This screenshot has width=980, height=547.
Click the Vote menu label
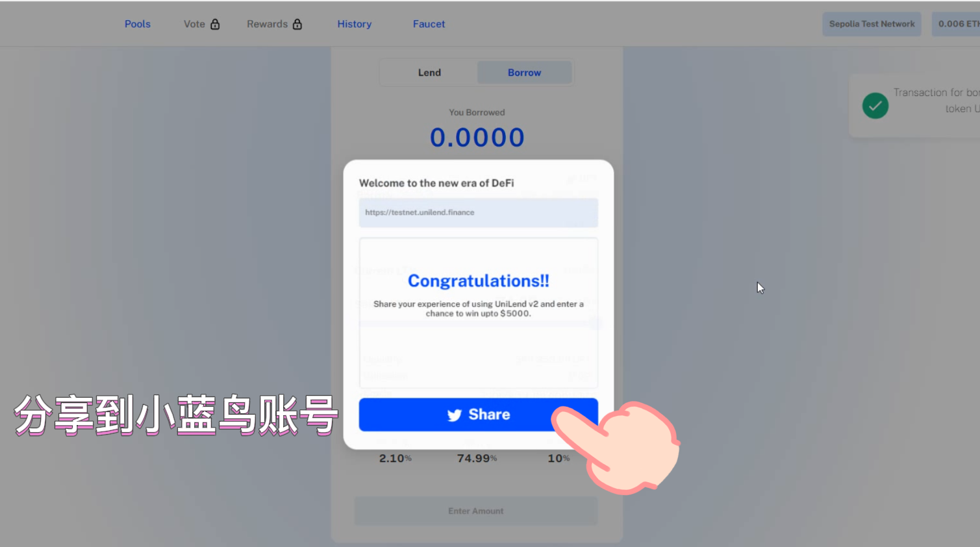(194, 24)
